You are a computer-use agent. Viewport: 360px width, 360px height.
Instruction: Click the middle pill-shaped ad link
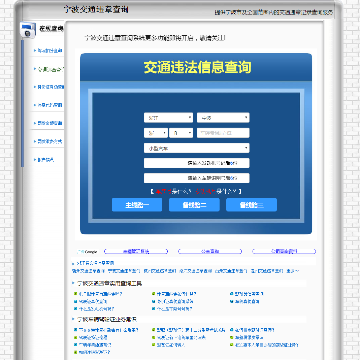210,251
